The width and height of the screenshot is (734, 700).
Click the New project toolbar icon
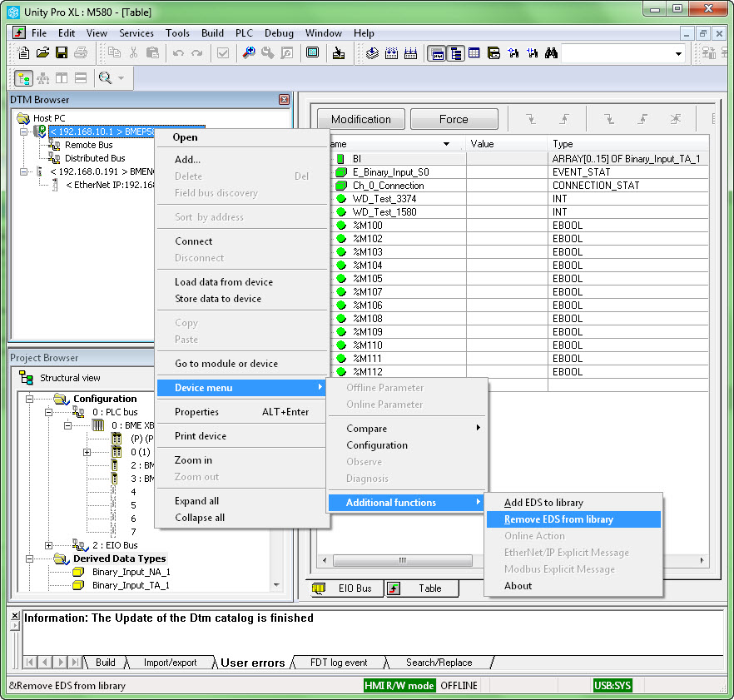click(23, 53)
